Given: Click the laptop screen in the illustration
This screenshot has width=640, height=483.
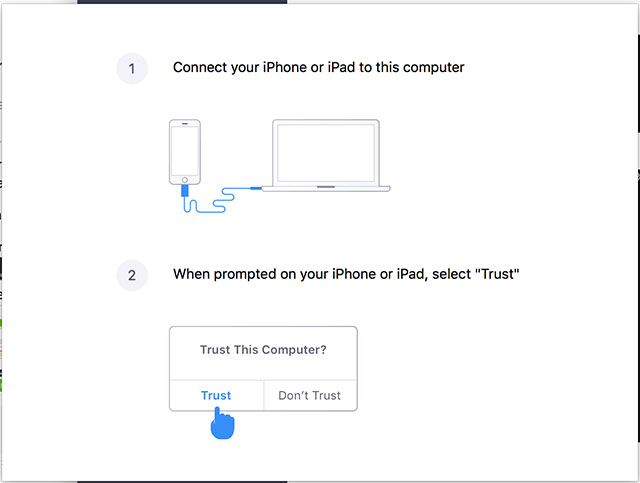Looking at the screenshot, I should coord(326,152).
